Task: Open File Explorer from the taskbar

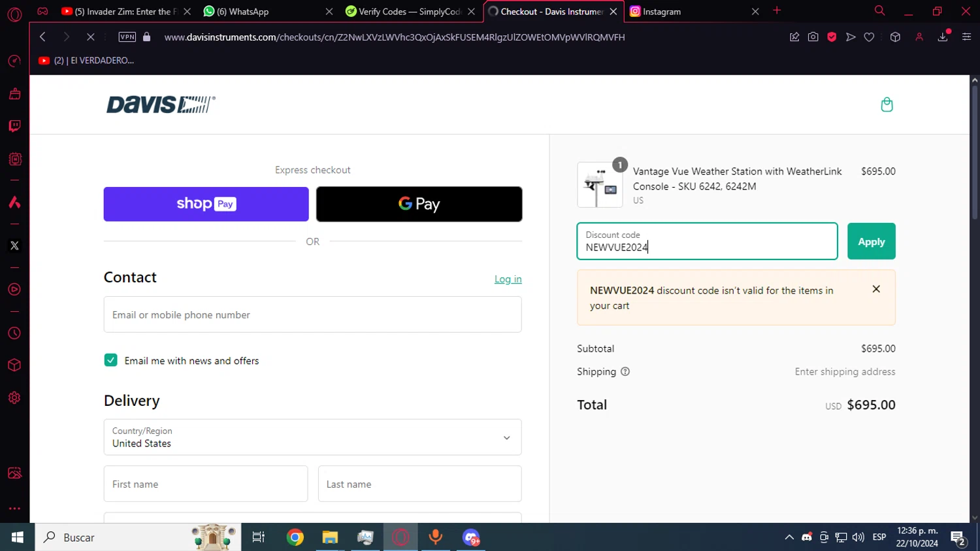Action: tap(330, 537)
